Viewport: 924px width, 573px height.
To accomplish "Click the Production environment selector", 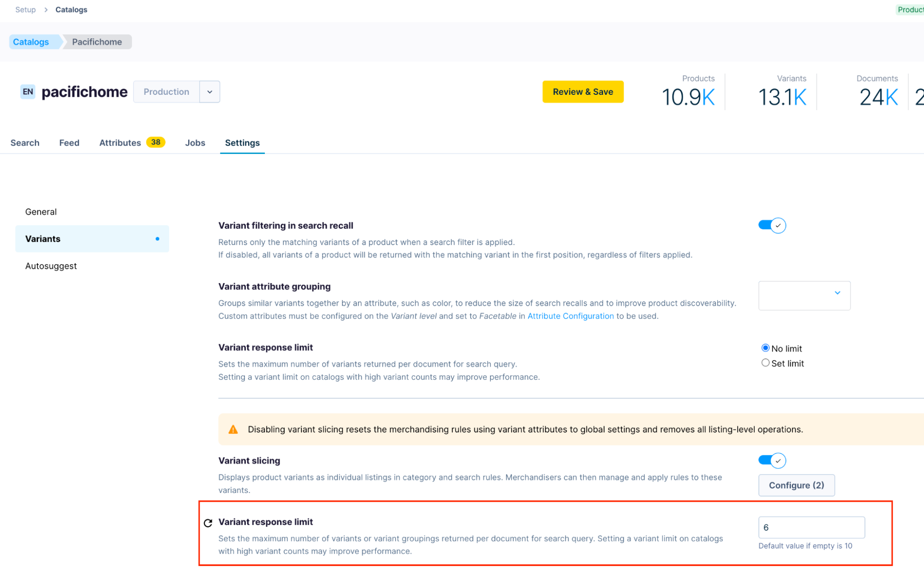I will pyautogui.click(x=166, y=92).
